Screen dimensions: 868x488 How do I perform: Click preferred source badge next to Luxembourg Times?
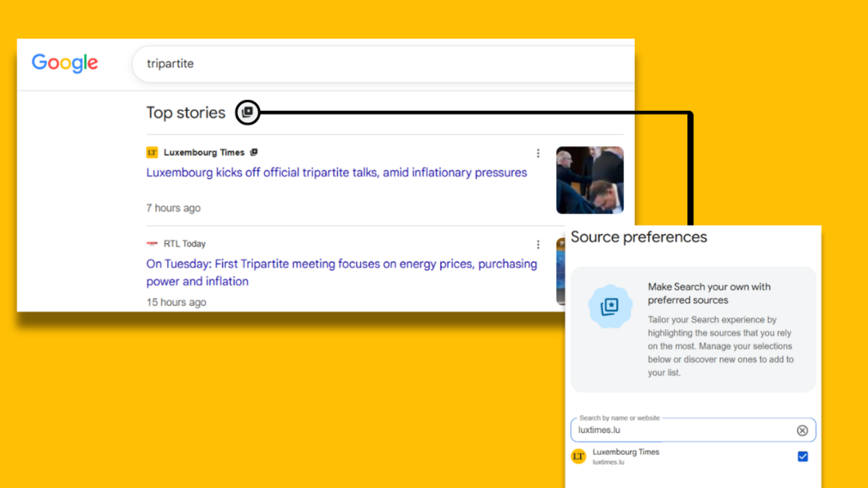click(254, 152)
